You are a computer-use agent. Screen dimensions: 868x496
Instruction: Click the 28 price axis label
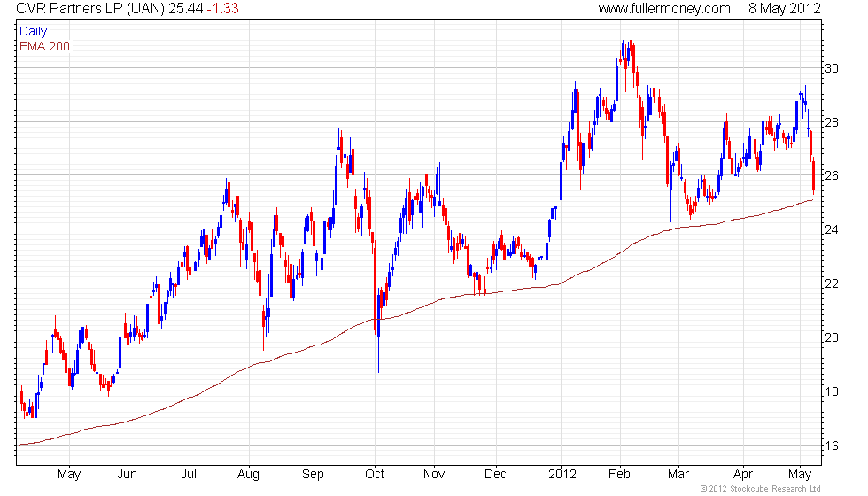(832, 122)
